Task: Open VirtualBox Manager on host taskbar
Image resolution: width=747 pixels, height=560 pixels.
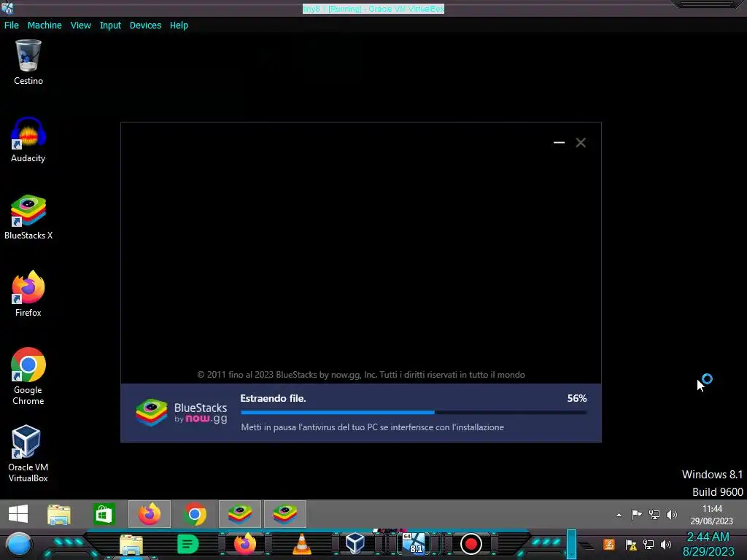Action: point(355,544)
